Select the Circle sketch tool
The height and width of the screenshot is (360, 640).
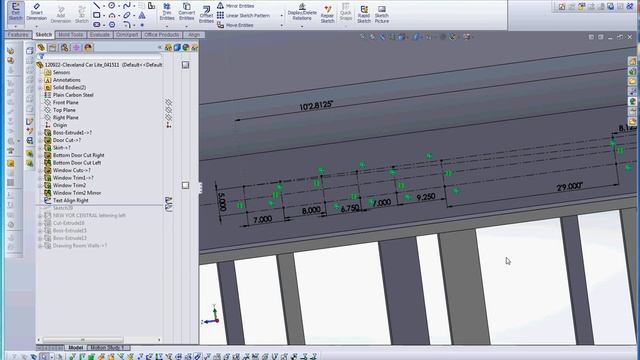pyautogui.click(x=111, y=5)
